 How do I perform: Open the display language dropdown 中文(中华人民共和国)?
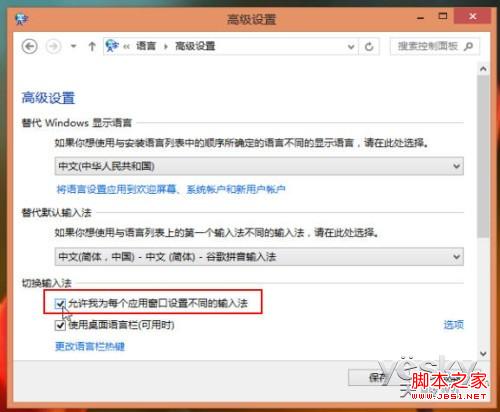click(259, 166)
